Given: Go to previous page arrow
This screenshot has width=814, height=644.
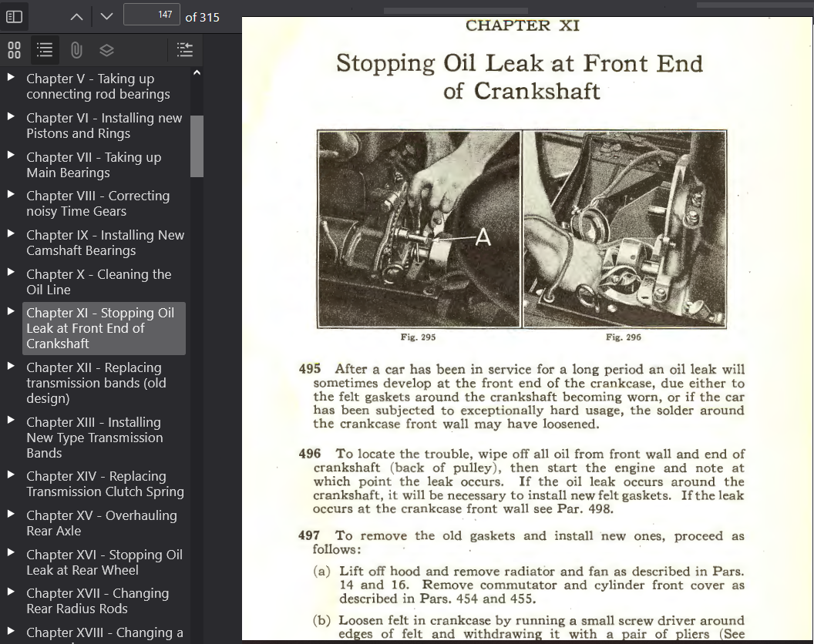Looking at the screenshot, I should [76, 16].
